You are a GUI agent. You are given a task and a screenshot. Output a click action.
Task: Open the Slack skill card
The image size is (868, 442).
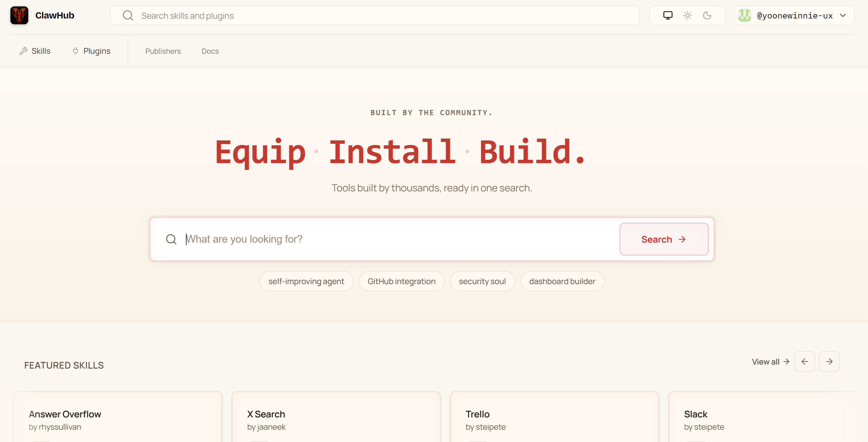[768, 417]
